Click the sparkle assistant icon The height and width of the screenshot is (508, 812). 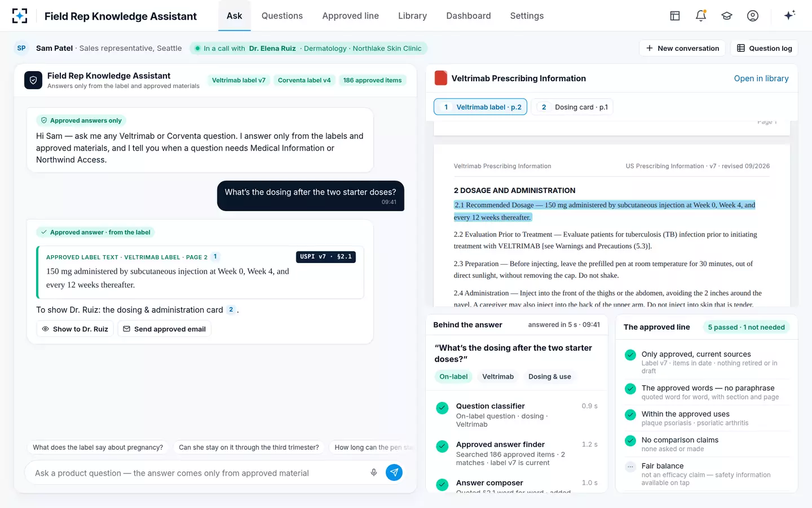(x=789, y=15)
